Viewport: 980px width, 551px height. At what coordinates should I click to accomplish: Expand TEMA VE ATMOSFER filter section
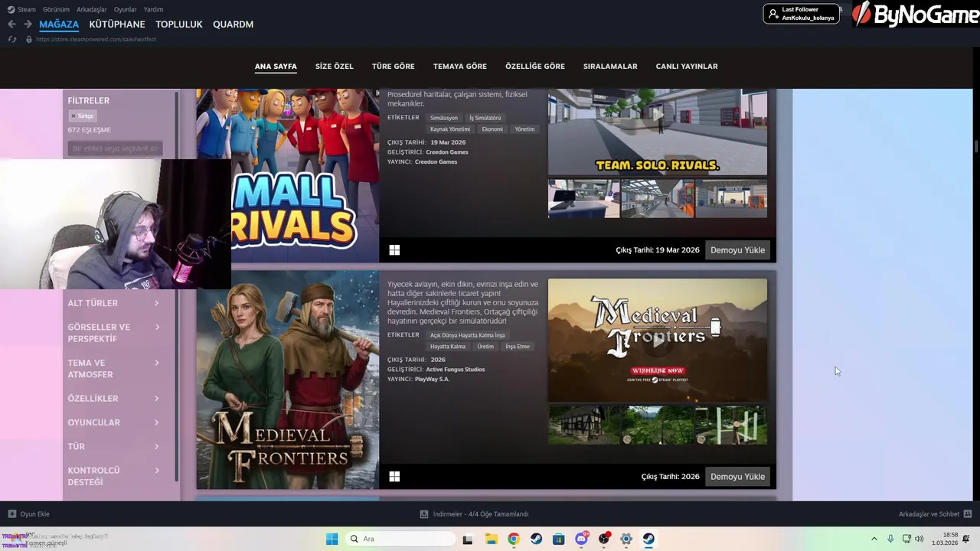[x=113, y=369]
